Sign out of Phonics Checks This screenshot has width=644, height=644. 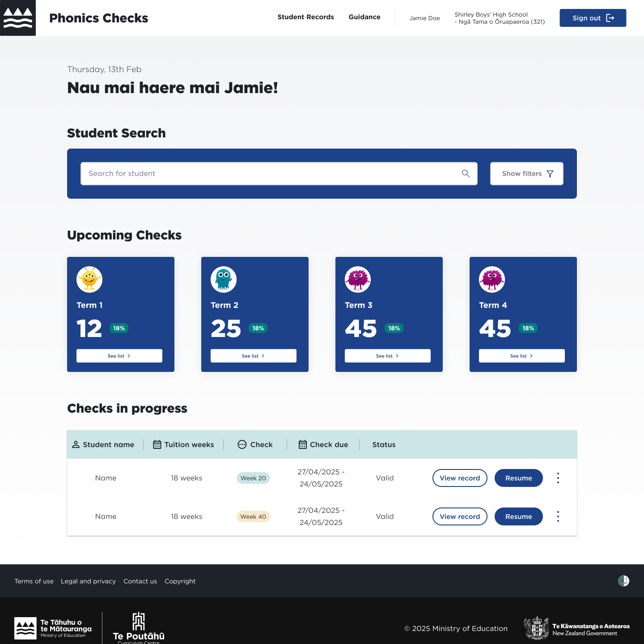point(593,18)
